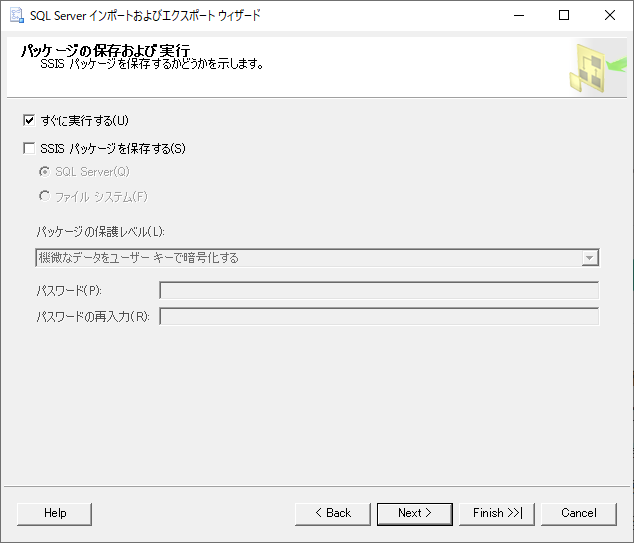Viewport: 634px width, 543px height.
Task: Toggle the すぐに実行する checkbox
Action: (29, 121)
